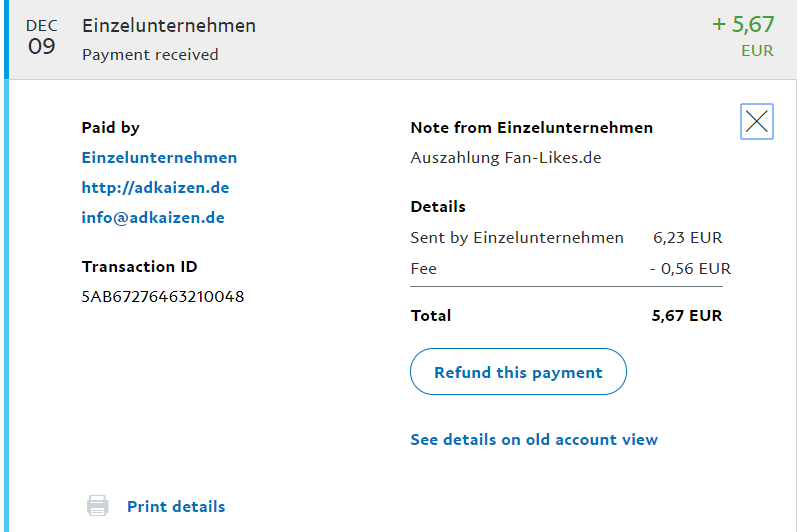Collapse the Einzelunternehmen transaction header title

point(169,26)
